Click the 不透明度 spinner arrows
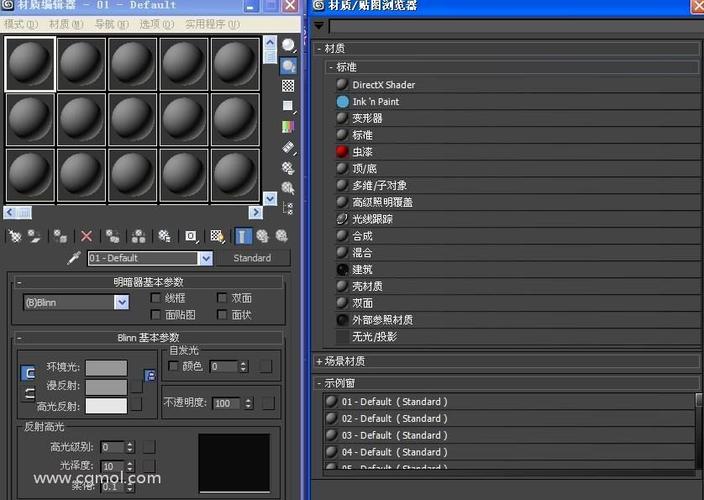The width and height of the screenshot is (704, 500). [248, 403]
